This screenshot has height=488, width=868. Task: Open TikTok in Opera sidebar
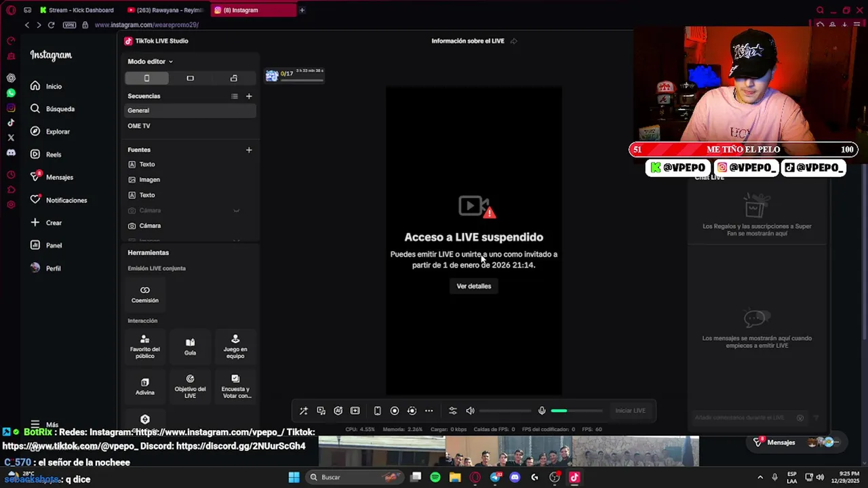click(11, 123)
